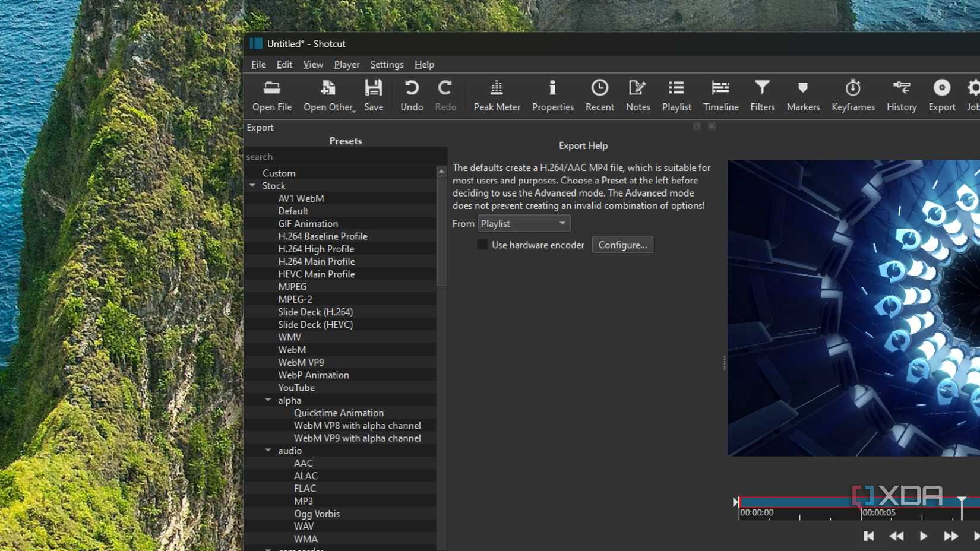Click the Configure button

click(x=622, y=244)
